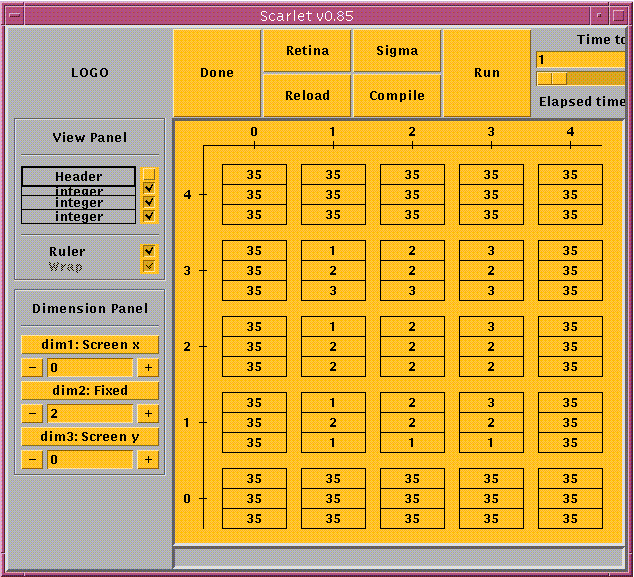Open the window menu button in title bar
This screenshot has height=577, width=634.
click(15, 16)
